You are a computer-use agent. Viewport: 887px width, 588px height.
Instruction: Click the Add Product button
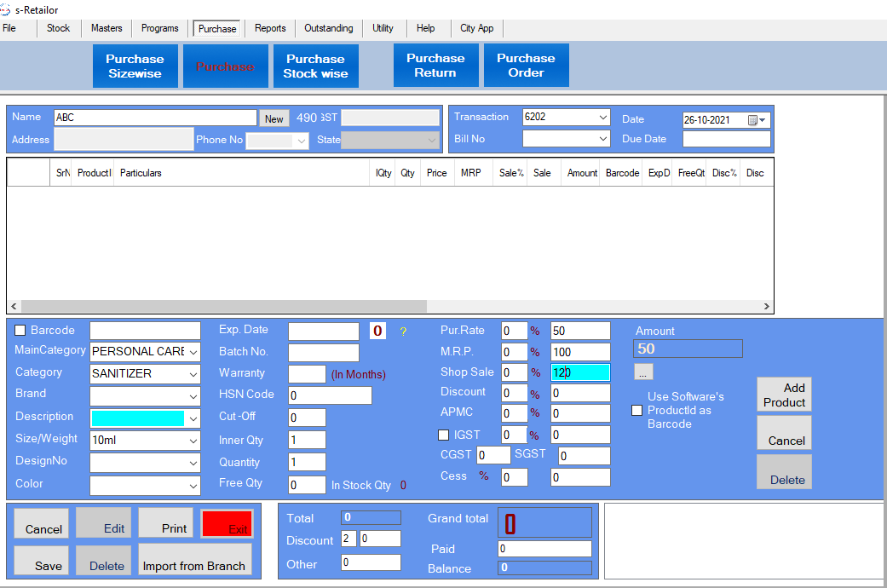(784, 395)
